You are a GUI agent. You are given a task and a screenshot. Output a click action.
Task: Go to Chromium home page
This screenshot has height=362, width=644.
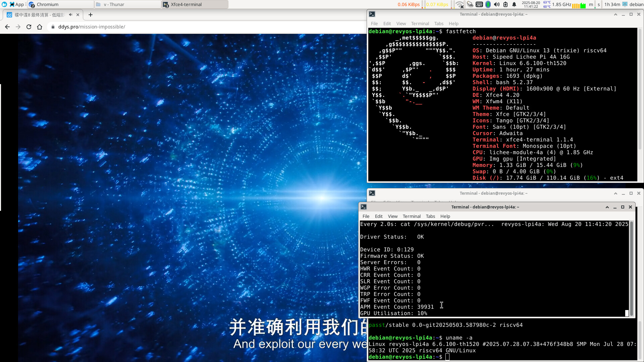coord(40,27)
